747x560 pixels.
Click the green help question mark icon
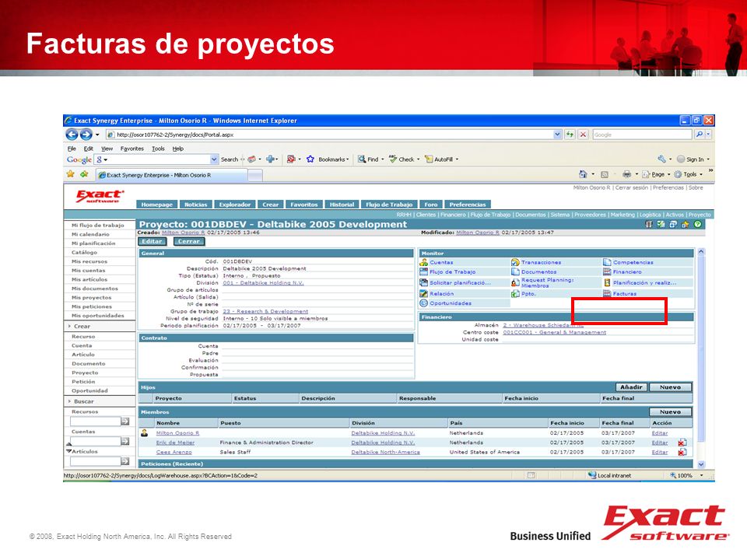click(697, 224)
